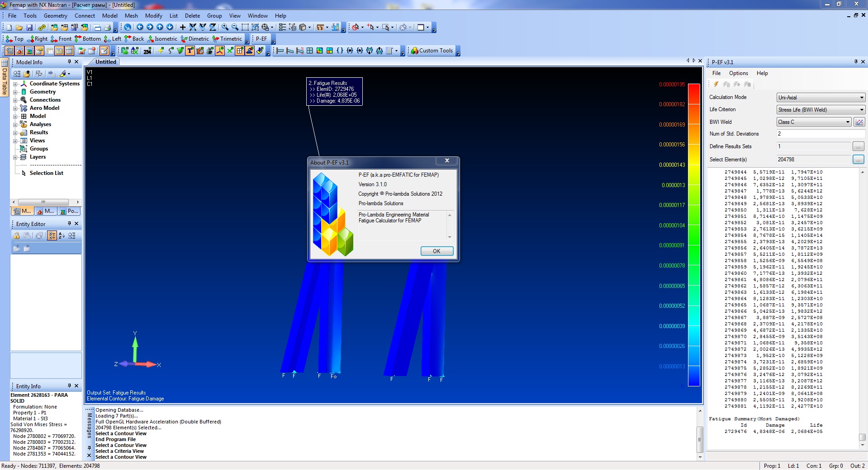Open the Life Criterion dropdown

821,110
